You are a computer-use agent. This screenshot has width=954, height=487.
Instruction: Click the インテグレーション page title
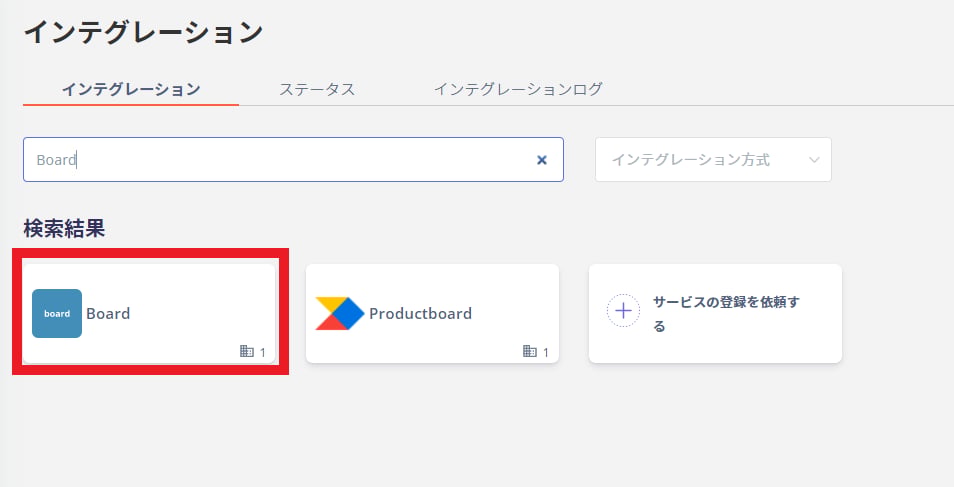(144, 32)
